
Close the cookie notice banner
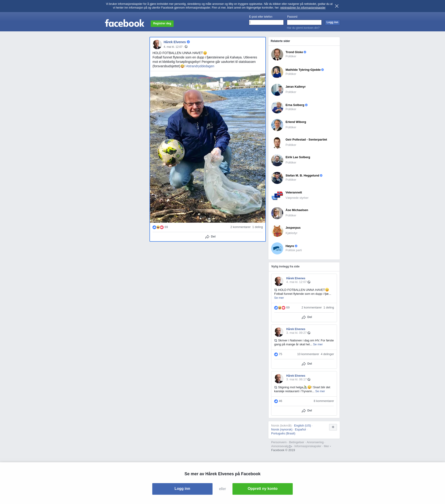tap(337, 6)
